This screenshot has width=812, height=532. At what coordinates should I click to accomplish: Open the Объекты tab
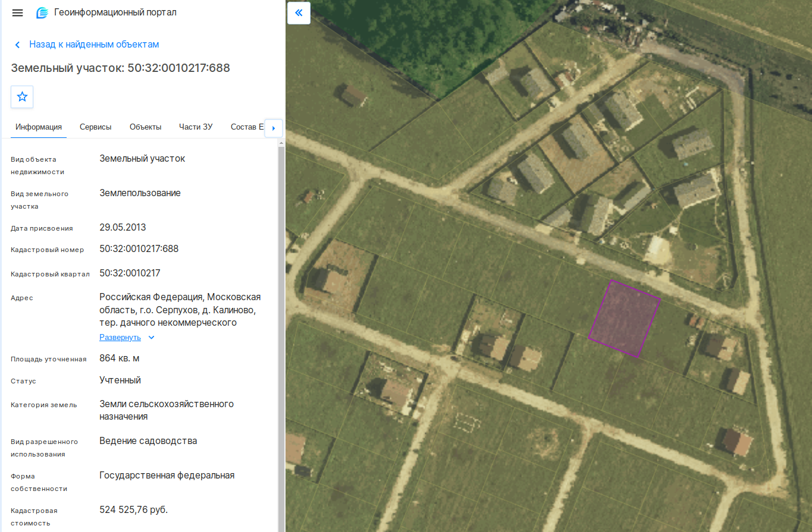(146, 127)
